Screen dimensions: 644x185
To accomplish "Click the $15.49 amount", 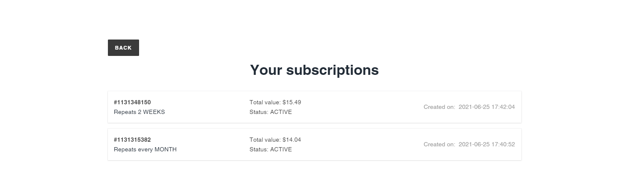I will coord(292,102).
